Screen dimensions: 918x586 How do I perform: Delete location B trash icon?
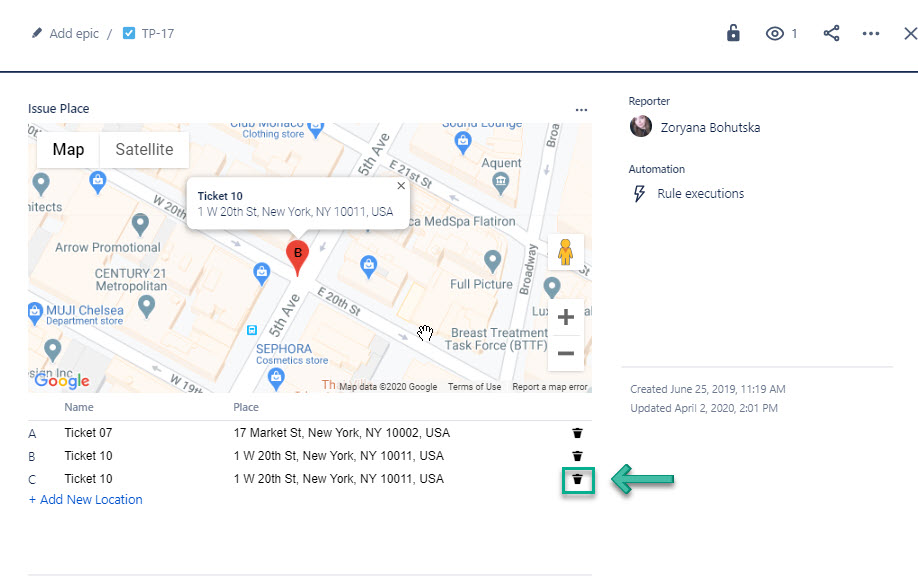click(577, 456)
